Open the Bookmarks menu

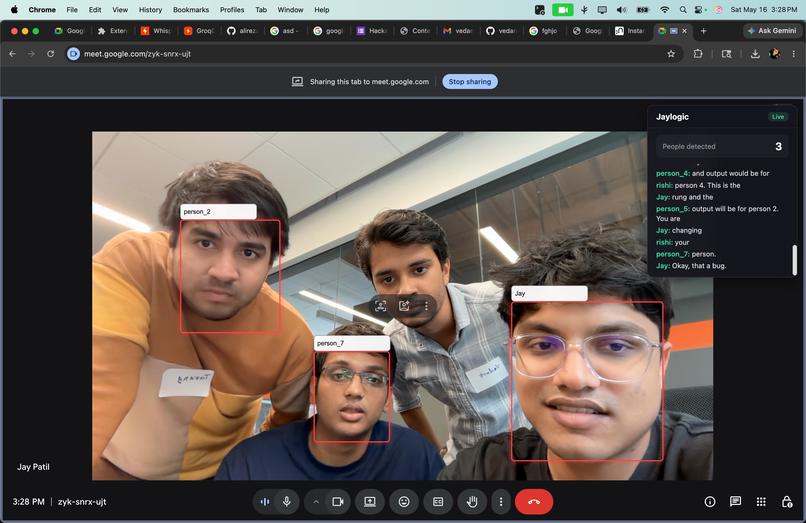[x=191, y=9]
